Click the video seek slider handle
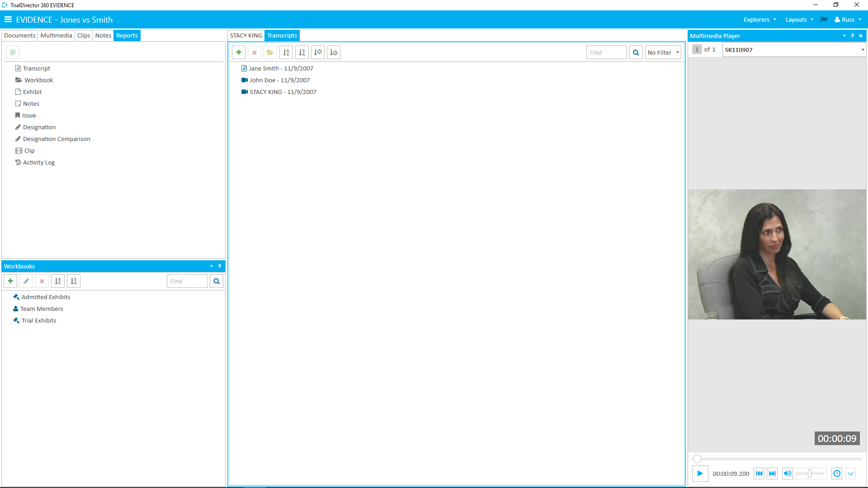The width and height of the screenshot is (868, 488). tap(697, 459)
